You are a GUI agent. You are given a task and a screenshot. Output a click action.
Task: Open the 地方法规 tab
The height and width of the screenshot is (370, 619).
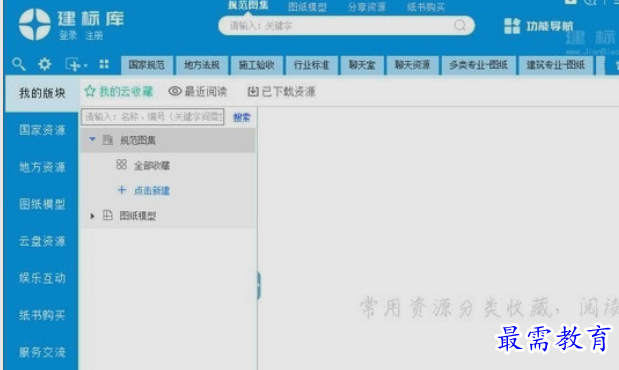[201, 65]
